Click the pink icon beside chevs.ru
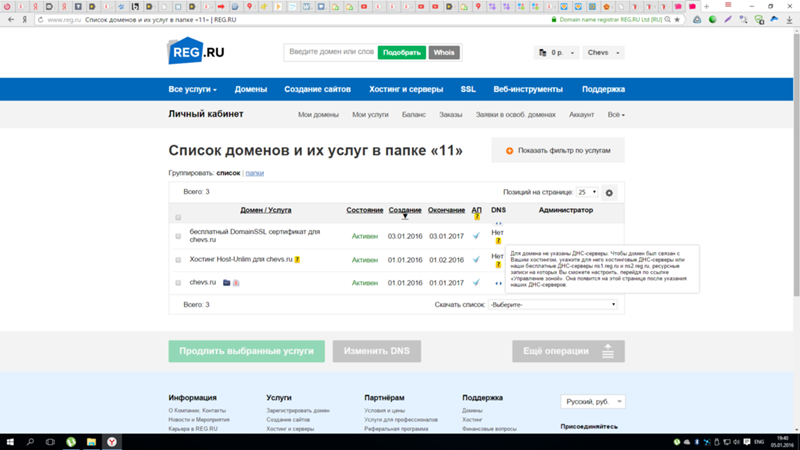This screenshot has width=800, height=450. pyautogui.click(x=236, y=283)
